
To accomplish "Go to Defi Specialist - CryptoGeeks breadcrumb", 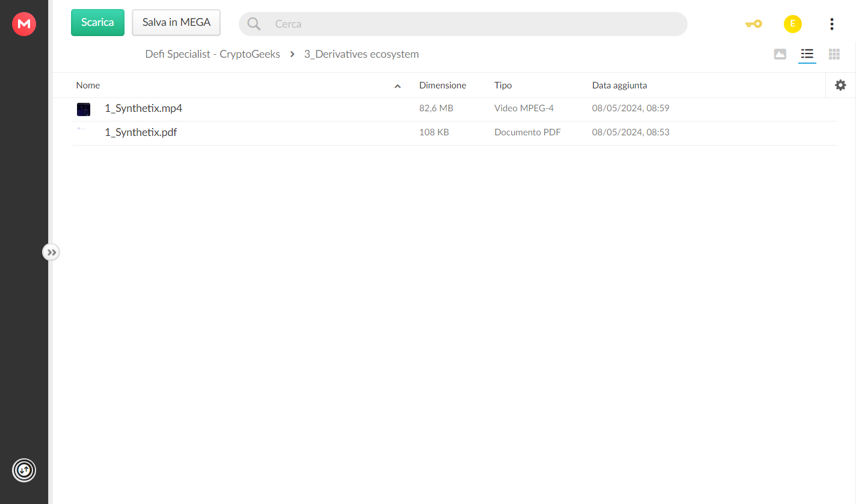I will (213, 54).
